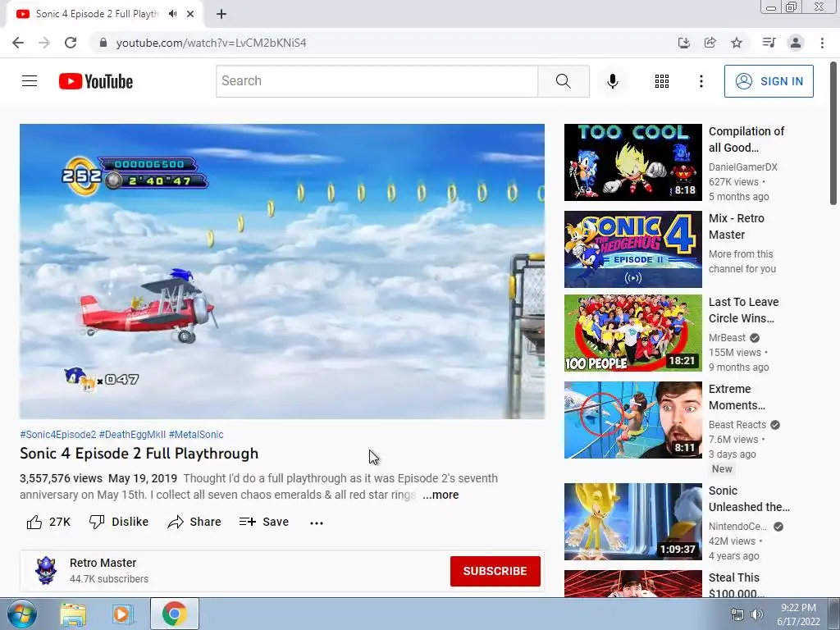The width and height of the screenshot is (840, 630).
Task: Open YouTube settings three-dot menu
Action: (701, 81)
